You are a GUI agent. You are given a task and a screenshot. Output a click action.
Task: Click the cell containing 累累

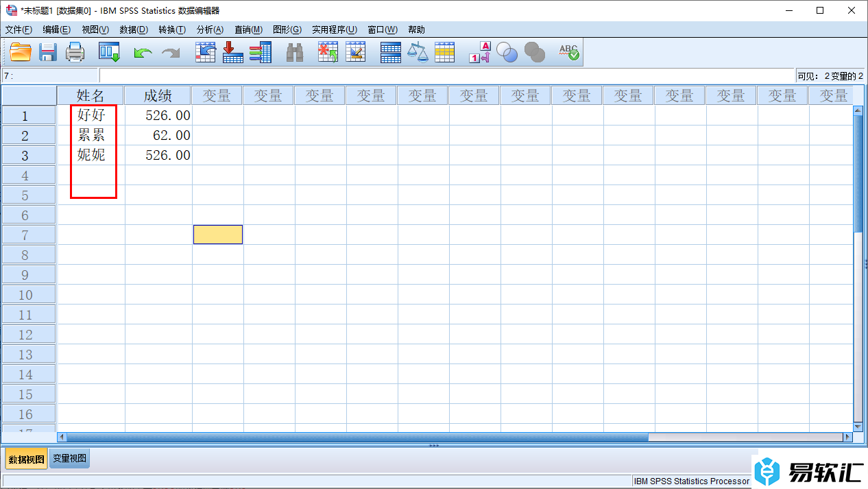point(91,135)
